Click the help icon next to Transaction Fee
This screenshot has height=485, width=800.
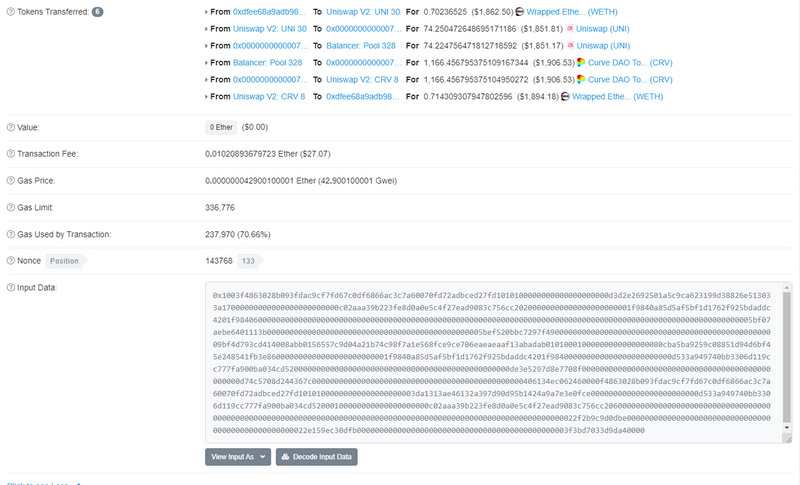pos(10,154)
